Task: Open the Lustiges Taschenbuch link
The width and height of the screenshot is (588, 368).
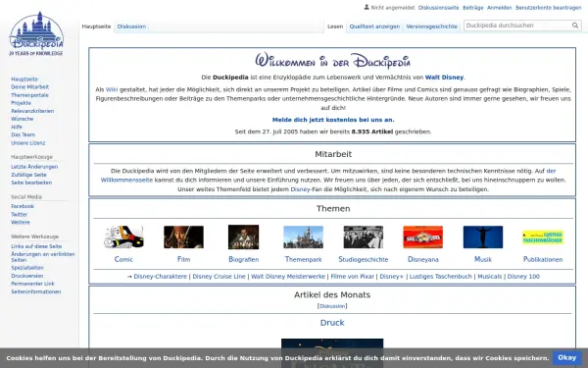Action: (441, 277)
